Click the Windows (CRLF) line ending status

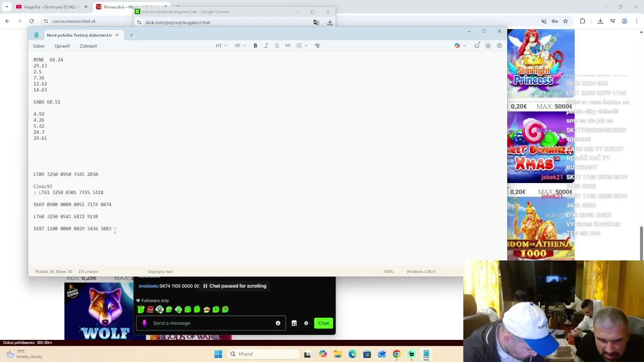point(421,271)
